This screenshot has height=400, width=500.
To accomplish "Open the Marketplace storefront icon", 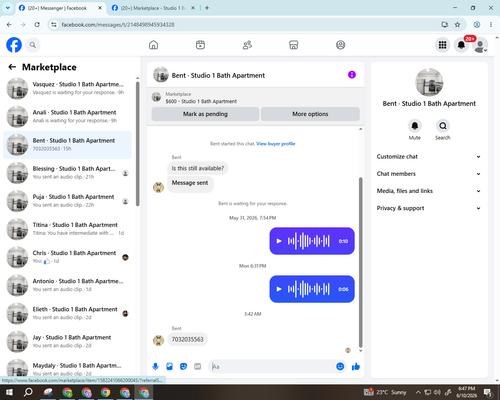I will [x=294, y=45].
